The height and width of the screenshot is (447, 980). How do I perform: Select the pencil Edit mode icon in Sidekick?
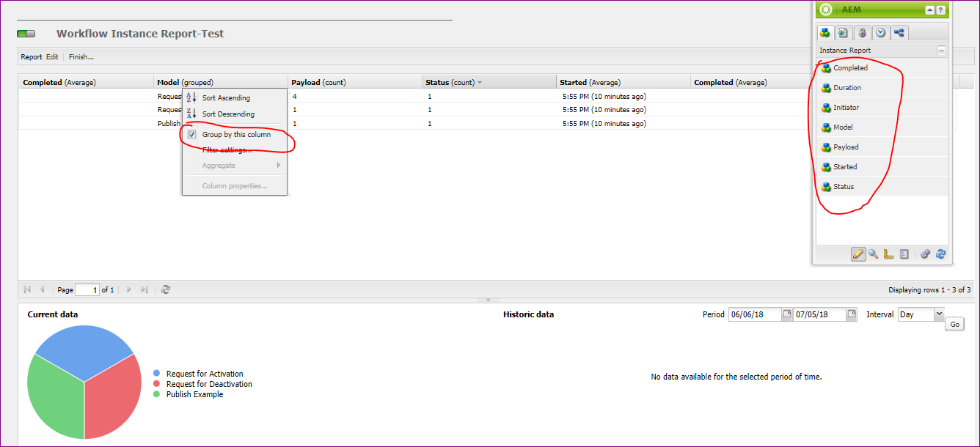pyautogui.click(x=858, y=254)
